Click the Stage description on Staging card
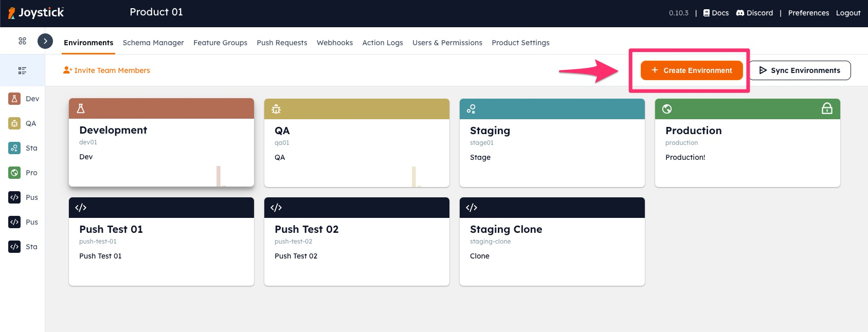 click(x=480, y=157)
